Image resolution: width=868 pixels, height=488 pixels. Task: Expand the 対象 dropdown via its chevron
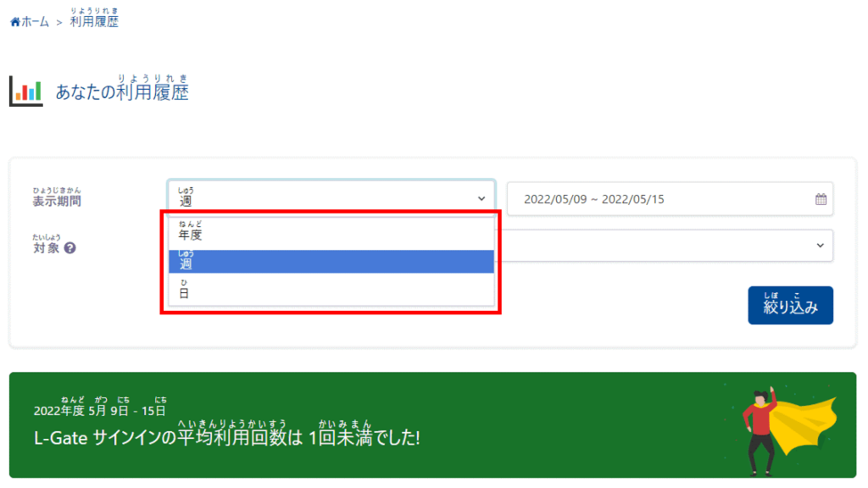[820, 245]
